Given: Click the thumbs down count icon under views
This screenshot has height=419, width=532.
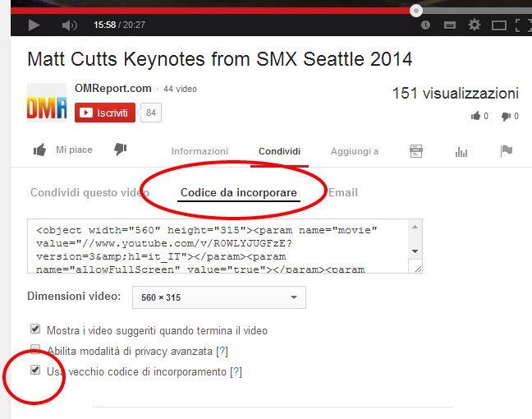Looking at the screenshot, I should tap(506, 116).
